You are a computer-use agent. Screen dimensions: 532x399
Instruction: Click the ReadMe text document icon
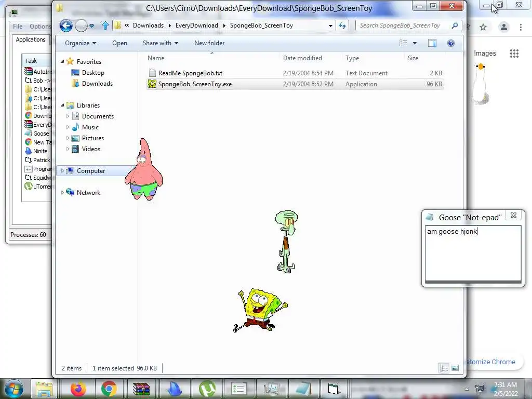pyautogui.click(x=152, y=73)
